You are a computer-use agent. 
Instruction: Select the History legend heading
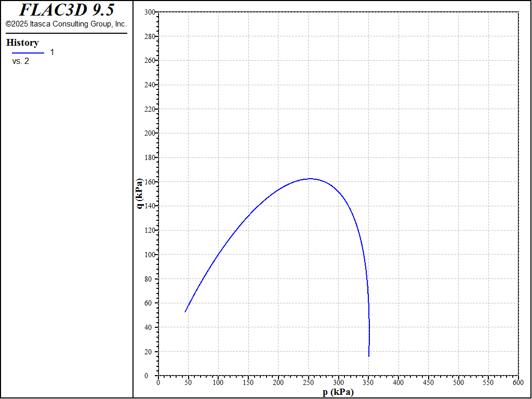[22, 43]
